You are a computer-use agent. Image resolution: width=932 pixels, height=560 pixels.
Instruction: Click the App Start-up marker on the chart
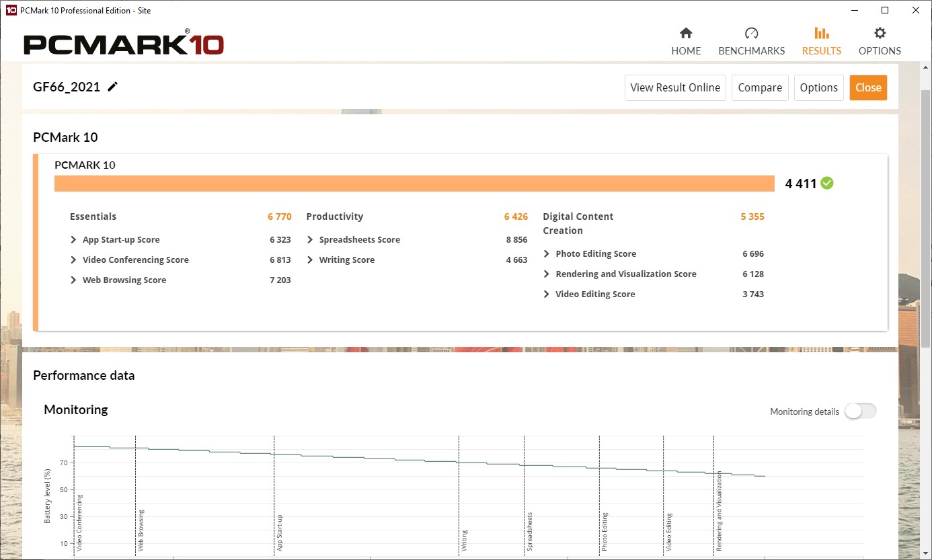point(279,533)
